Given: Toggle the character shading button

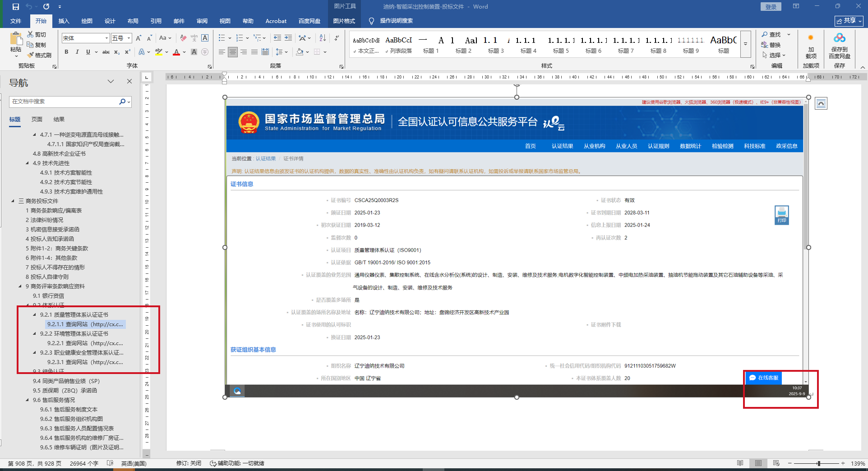Looking at the screenshot, I should (194, 52).
